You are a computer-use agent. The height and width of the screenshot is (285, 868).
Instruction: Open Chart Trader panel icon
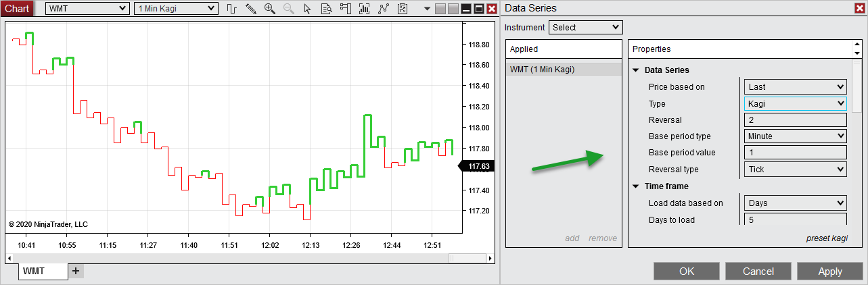346,9
